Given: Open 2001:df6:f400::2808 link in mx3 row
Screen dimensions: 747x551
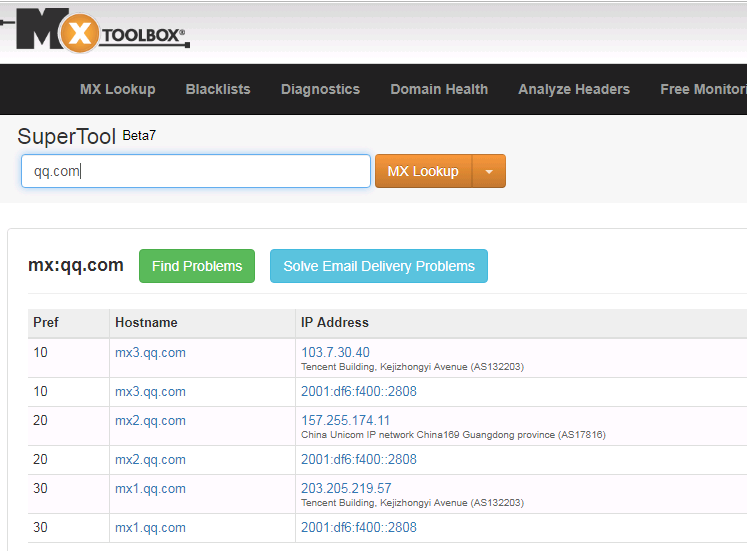Looking at the screenshot, I should click(359, 391).
